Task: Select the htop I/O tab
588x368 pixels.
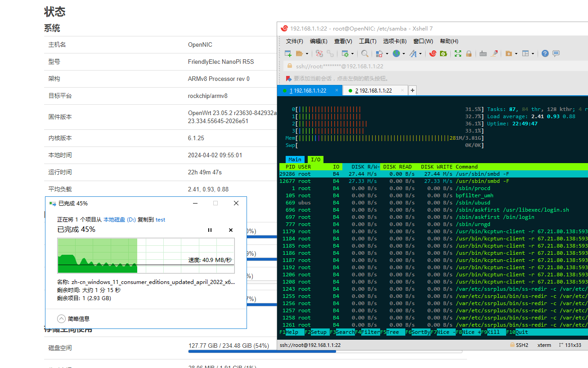Action: coord(316,160)
